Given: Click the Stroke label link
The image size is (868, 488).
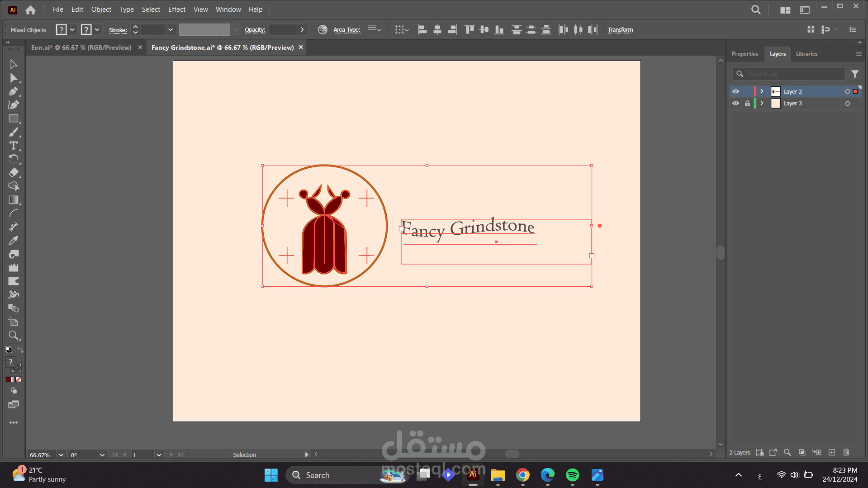Looking at the screenshot, I should coord(118,30).
